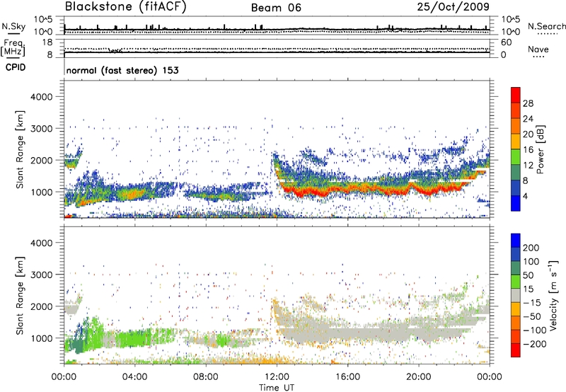
Task: Select the N.Search legend label
Action: point(547,26)
